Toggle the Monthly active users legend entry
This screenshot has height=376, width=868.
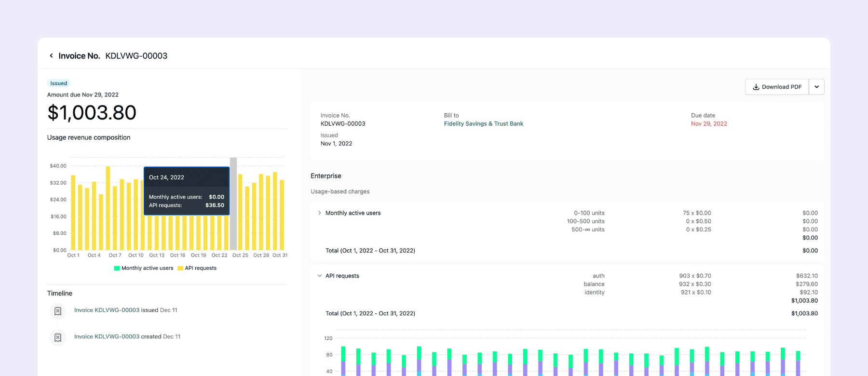[144, 268]
